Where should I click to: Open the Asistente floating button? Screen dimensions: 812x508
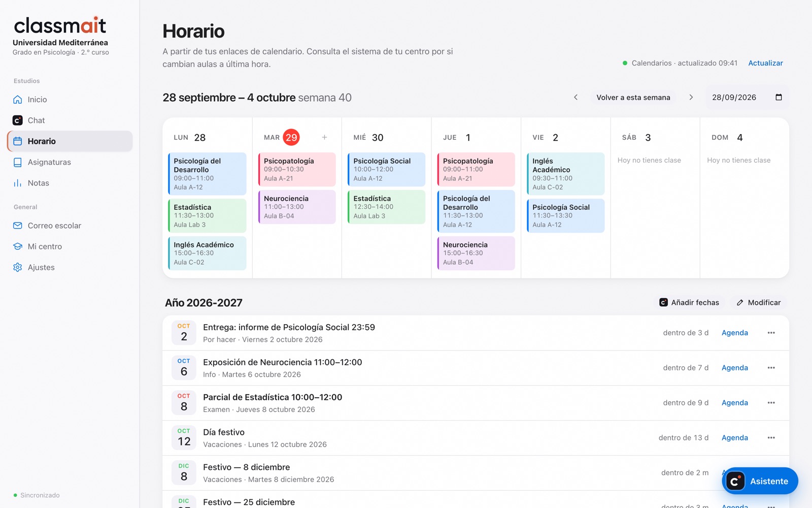pos(760,481)
